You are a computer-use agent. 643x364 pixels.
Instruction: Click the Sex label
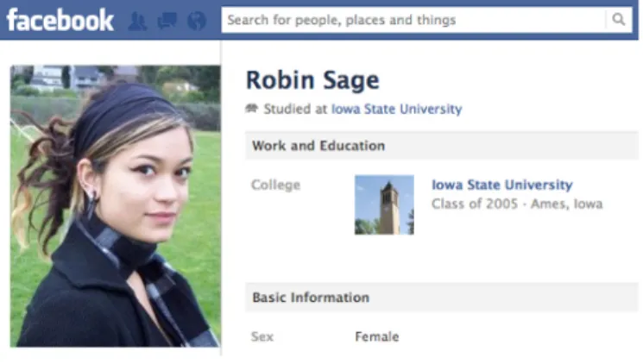pos(262,336)
